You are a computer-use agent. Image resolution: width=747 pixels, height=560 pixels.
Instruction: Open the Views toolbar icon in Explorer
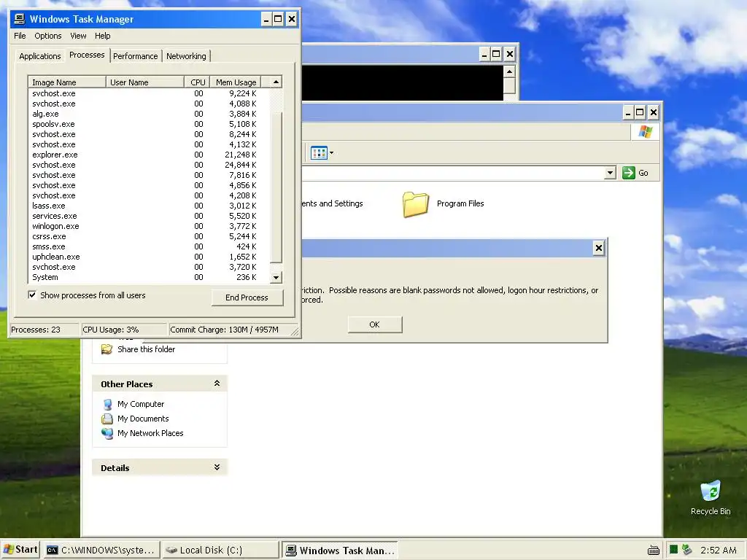coord(319,153)
